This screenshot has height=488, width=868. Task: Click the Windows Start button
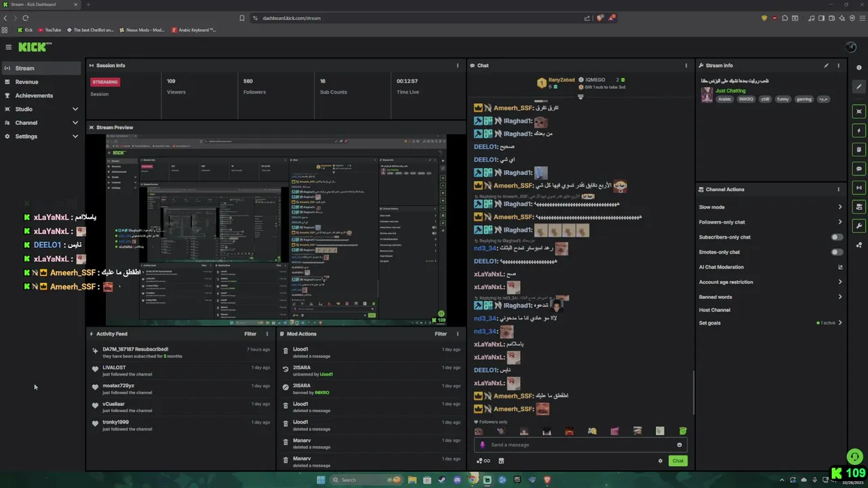coord(321,480)
